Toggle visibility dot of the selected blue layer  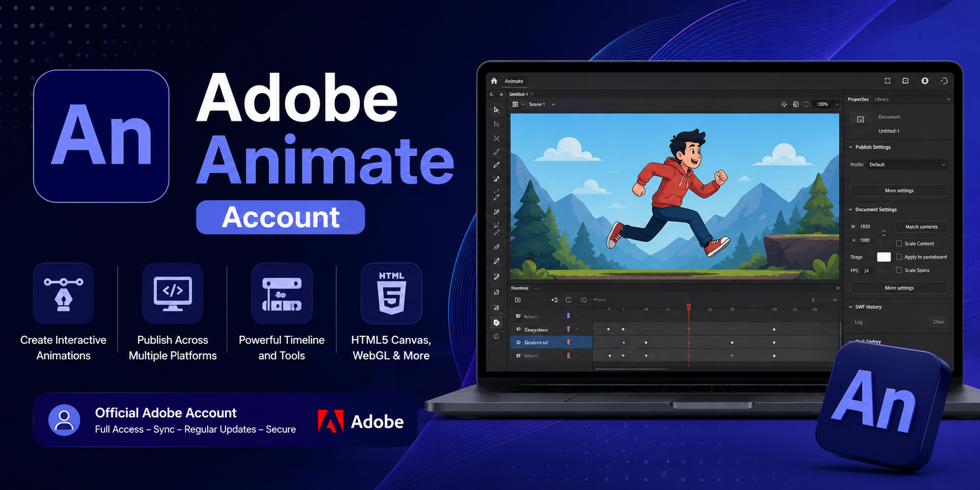577,343
